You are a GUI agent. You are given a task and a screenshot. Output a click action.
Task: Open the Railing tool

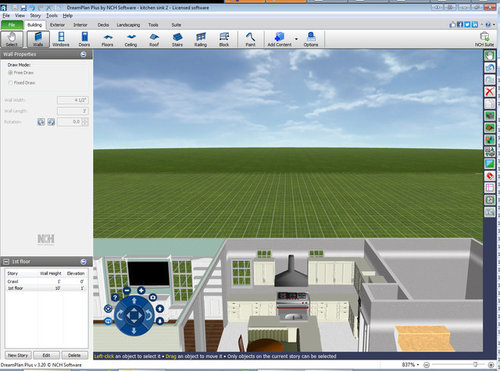point(201,39)
